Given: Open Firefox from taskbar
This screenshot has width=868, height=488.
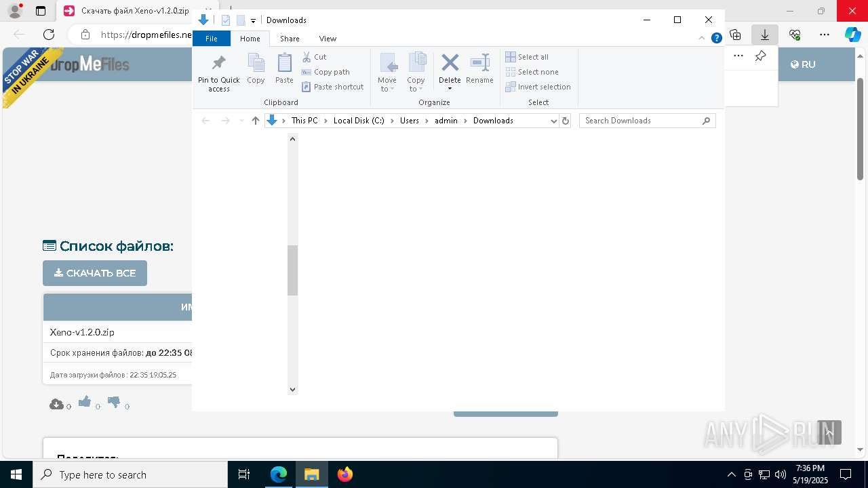Looking at the screenshot, I should [x=345, y=474].
